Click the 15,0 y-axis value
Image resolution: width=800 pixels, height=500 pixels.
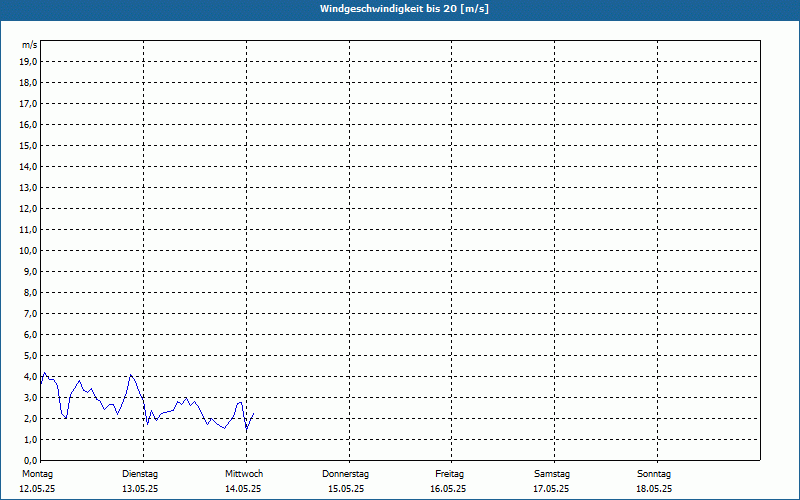[x=28, y=145]
